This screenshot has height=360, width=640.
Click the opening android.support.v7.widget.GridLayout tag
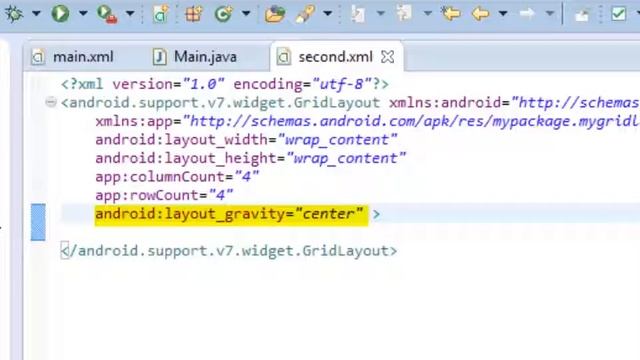[x=220, y=102]
